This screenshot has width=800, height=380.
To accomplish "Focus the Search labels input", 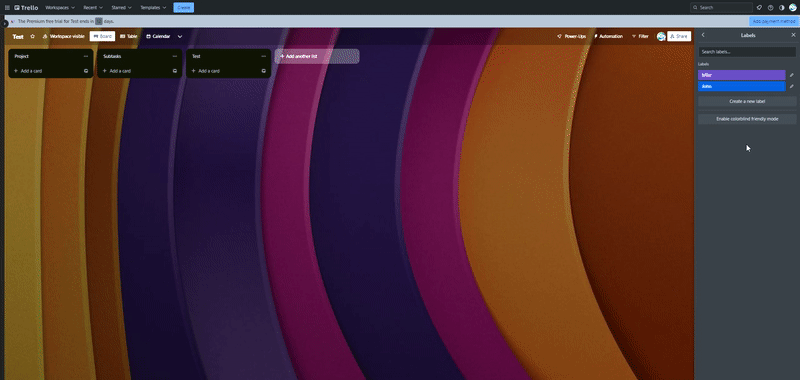I will [747, 52].
